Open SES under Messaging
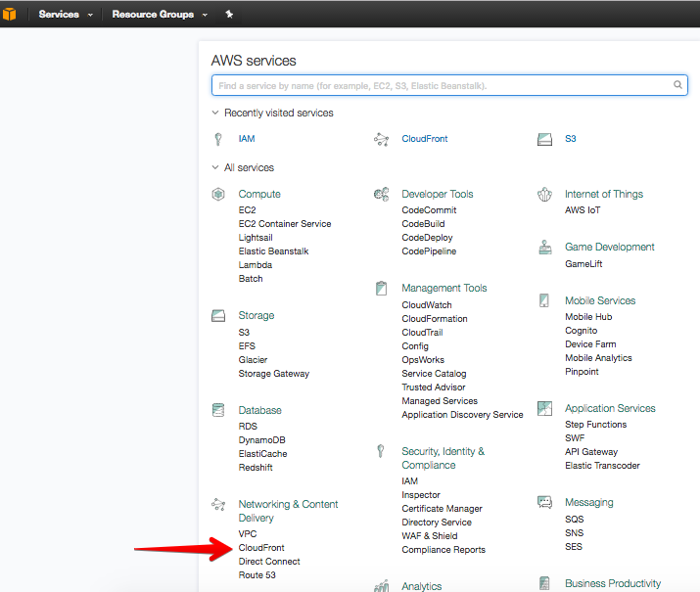The height and width of the screenshot is (592, 700). (574, 546)
